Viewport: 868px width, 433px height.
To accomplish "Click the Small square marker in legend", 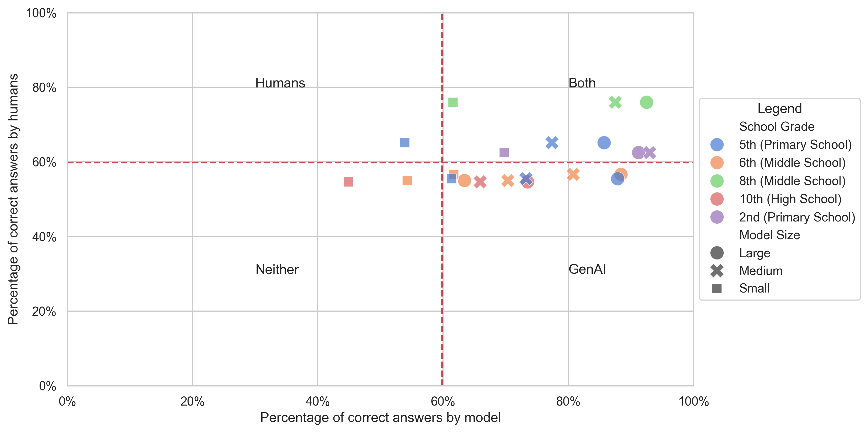I will [717, 288].
